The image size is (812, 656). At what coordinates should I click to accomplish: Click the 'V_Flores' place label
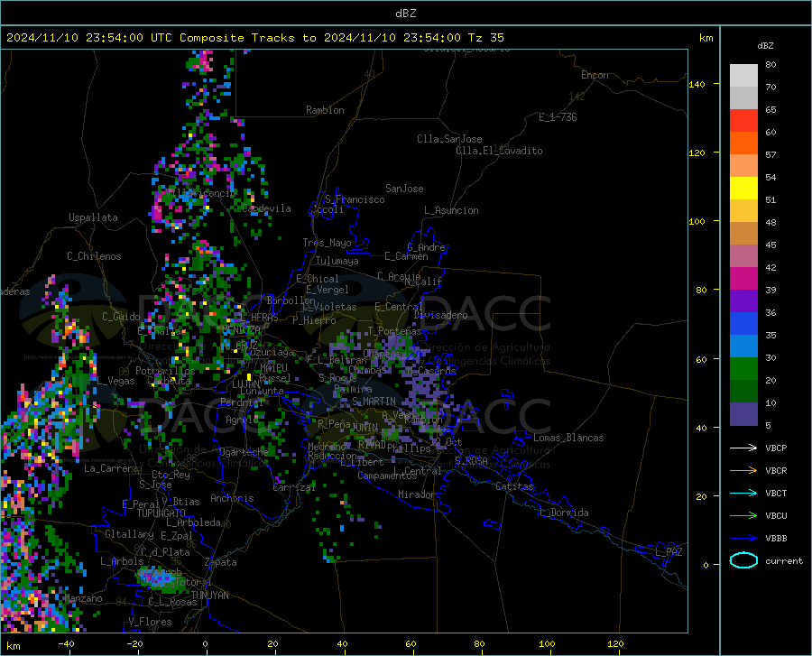click(x=150, y=622)
